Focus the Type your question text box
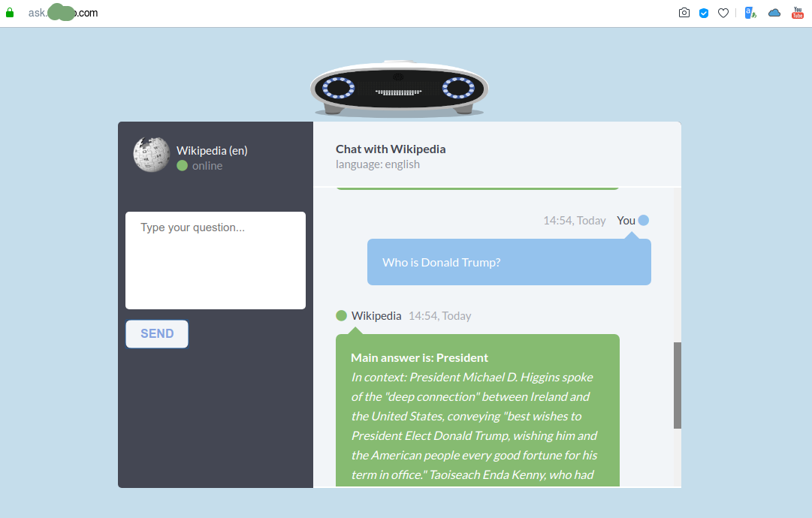This screenshot has width=812, height=518. [x=216, y=261]
